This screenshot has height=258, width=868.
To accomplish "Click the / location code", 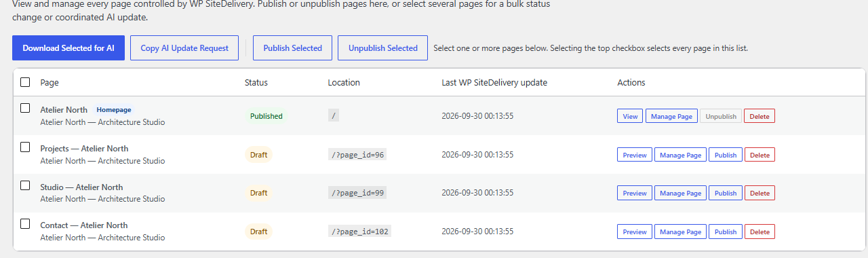I will point(334,116).
